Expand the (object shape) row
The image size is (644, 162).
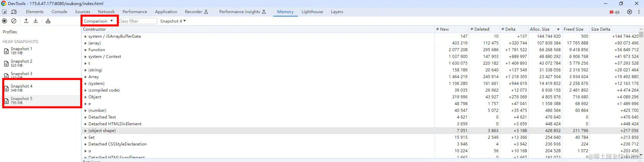click(x=86, y=131)
